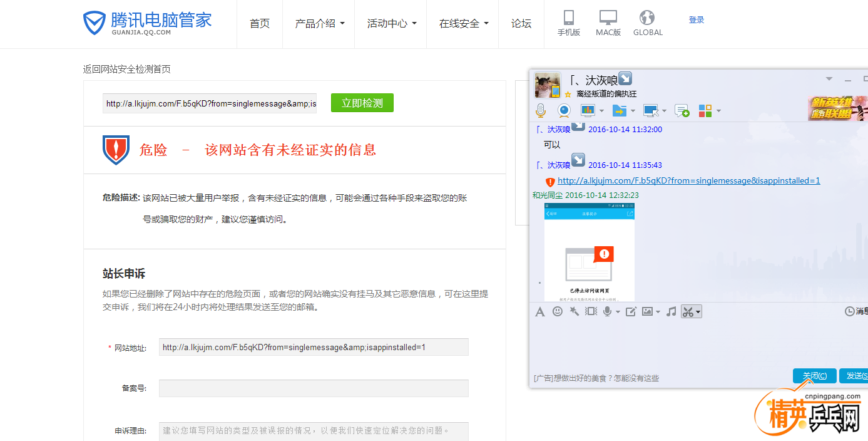Viewport: 868px width, 441px height.
Task: Click the 备案号 input field
Action: (x=314, y=388)
